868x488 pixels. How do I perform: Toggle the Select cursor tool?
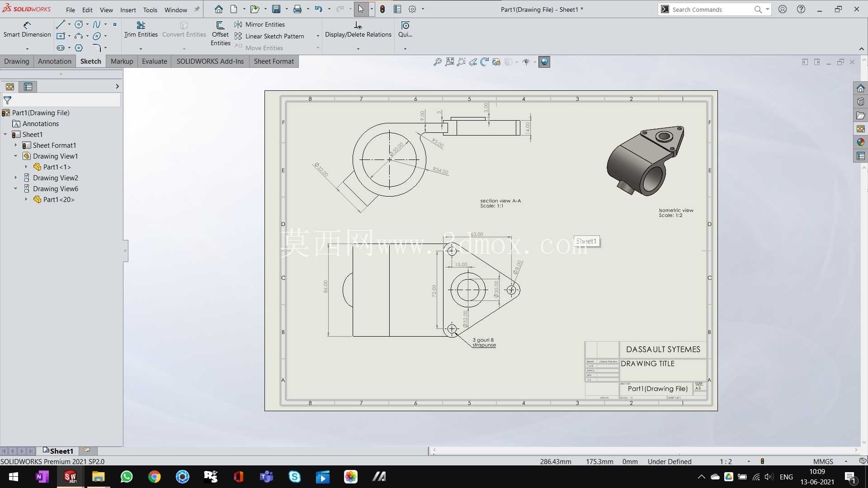point(361,9)
